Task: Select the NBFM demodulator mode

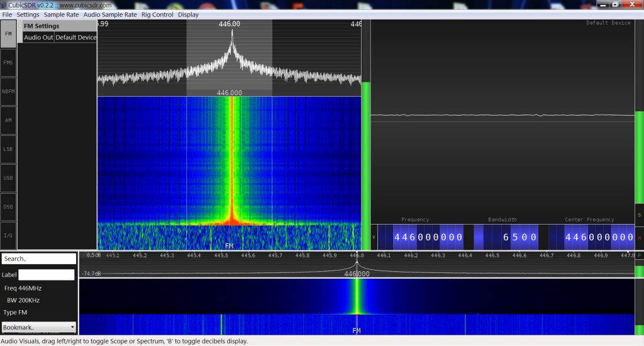Action: click(x=8, y=92)
